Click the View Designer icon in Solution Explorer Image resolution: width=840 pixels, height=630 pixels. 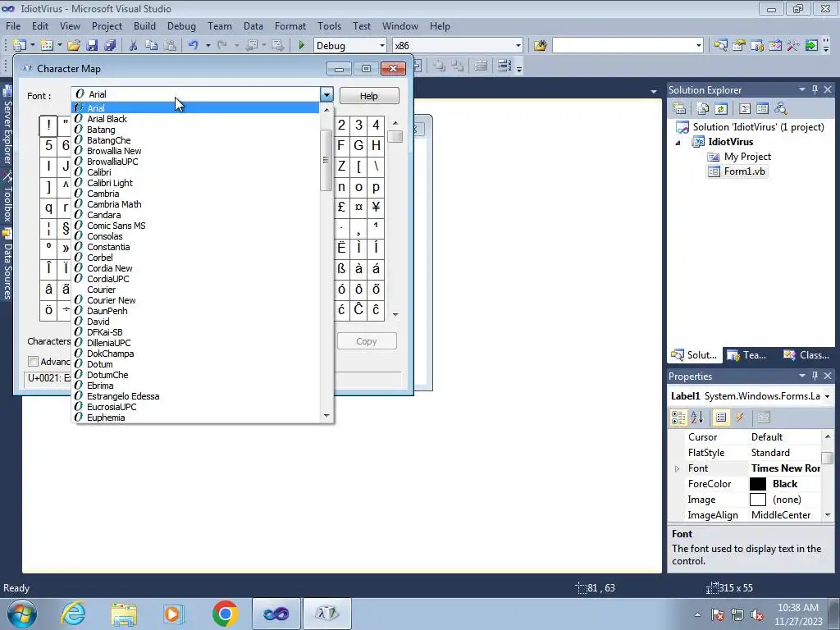[762, 108]
